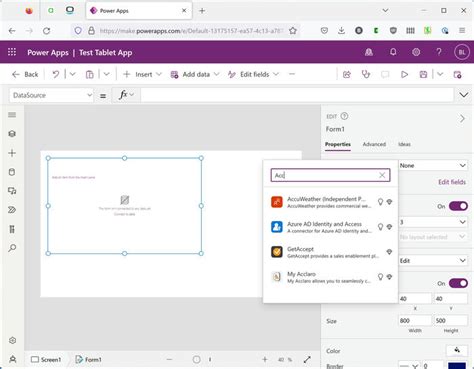The image size is (474, 369).
Task: Open the Data pane cylinder icon
Action: tap(12, 172)
